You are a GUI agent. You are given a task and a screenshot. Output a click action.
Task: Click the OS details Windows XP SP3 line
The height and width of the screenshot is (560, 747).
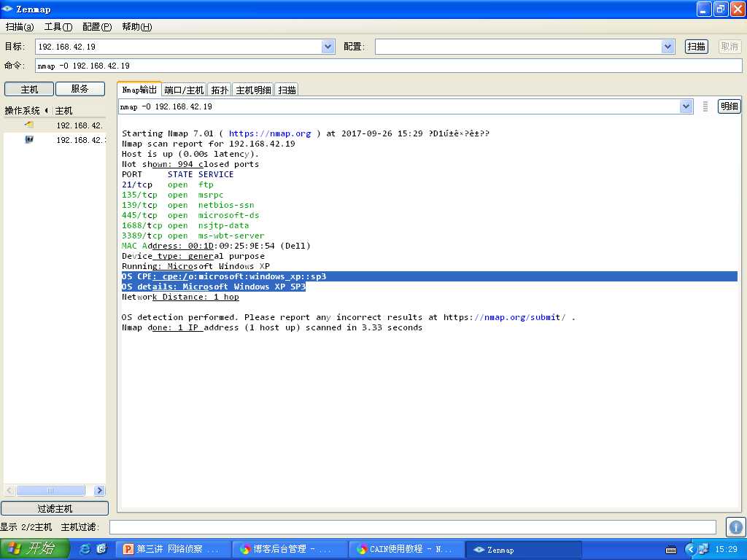tap(214, 287)
